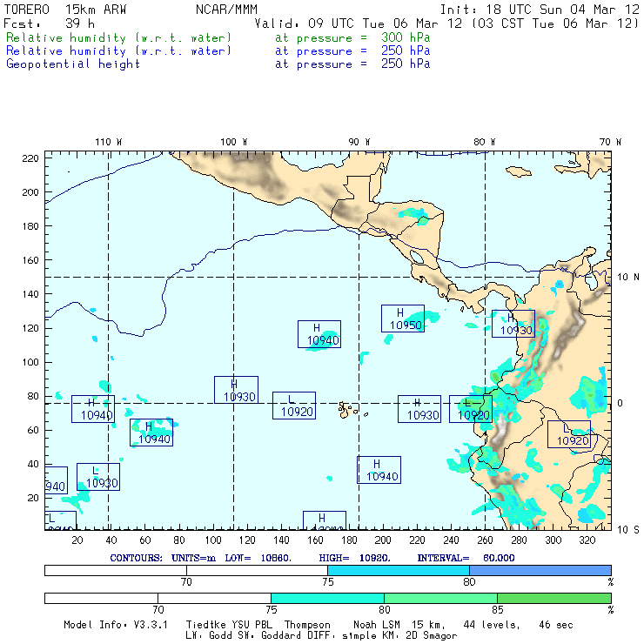Click the light green 80–85% lower bar segment
The height and width of the screenshot is (644, 644).
440,598
